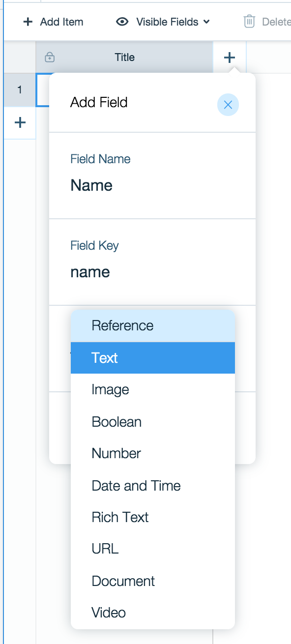
Task: Click the plus icon to add a new field
Action: click(229, 57)
